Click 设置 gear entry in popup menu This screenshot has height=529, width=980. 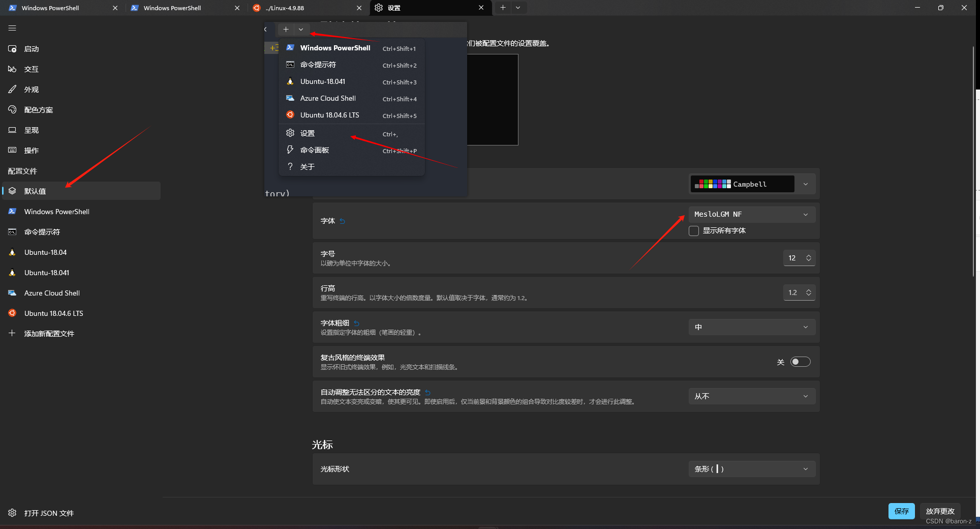[x=352, y=133]
